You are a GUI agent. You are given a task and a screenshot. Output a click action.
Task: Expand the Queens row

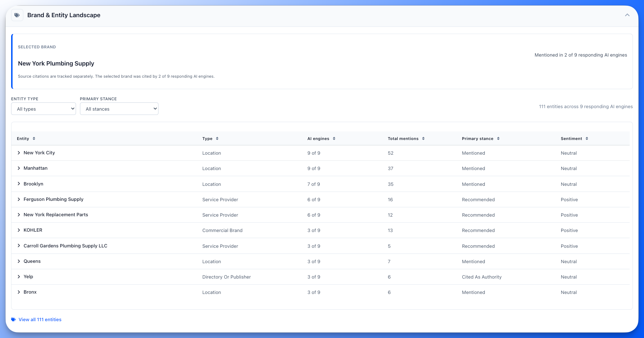[19, 261]
